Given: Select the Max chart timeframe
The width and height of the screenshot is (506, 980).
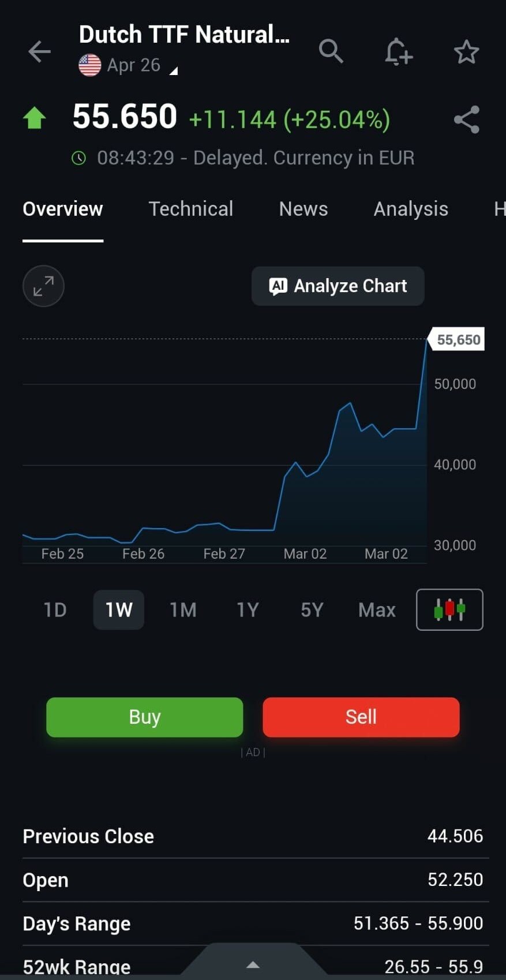Looking at the screenshot, I should (377, 610).
